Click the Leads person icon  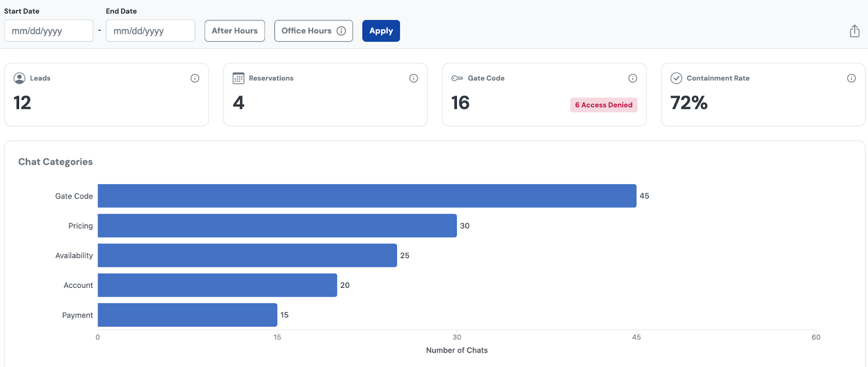click(x=20, y=78)
